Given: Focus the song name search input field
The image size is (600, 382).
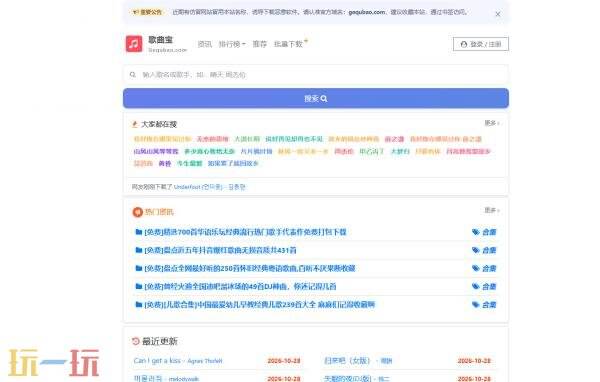Looking at the screenshot, I should [316, 75].
